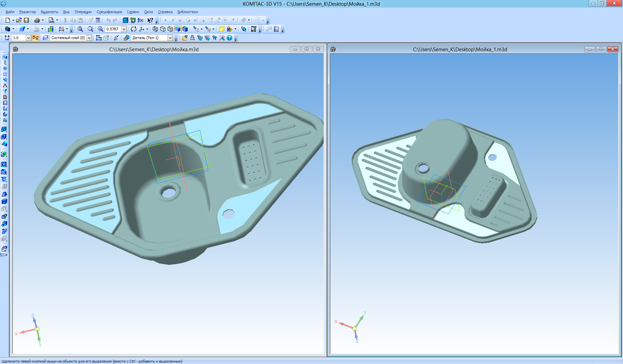The image size is (623, 364).
Task: Save the model with the floppy disk icon
Action: (x=26, y=20)
